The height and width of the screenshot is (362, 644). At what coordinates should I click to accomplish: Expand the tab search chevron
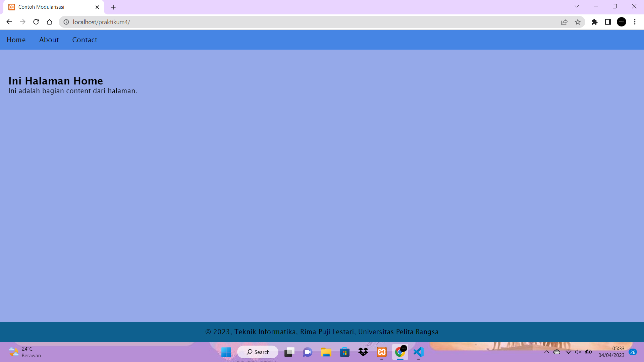click(x=577, y=6)
